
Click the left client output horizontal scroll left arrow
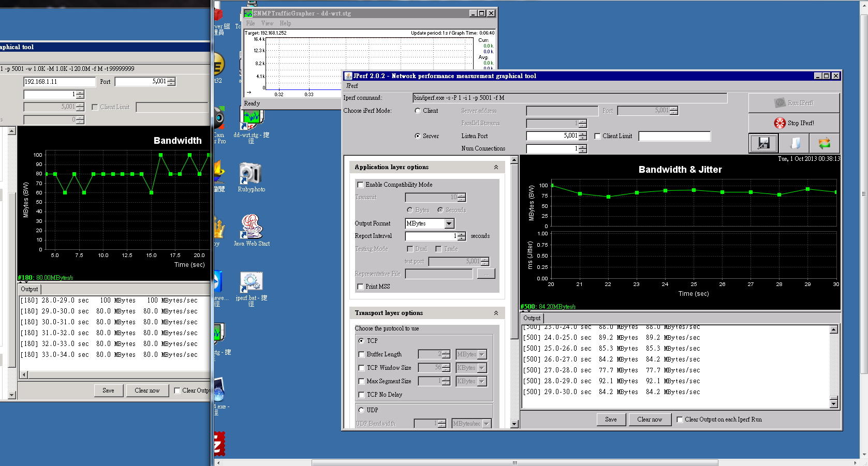coord(24,374)
